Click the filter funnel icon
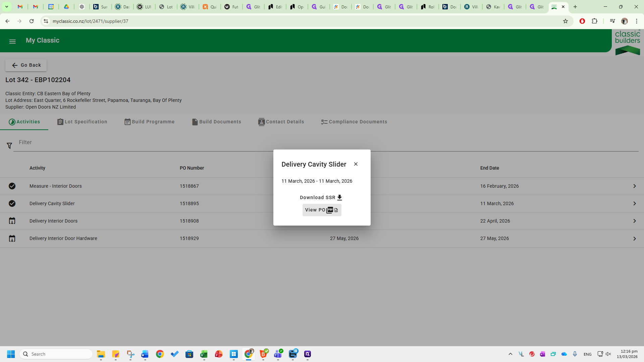The image size is (644, 362). (9, 146)
